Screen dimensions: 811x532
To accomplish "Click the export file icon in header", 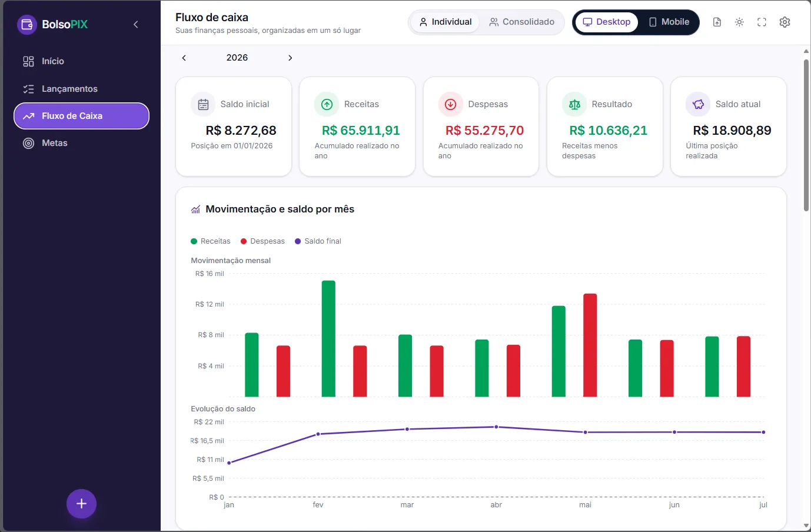I will 717,22.
